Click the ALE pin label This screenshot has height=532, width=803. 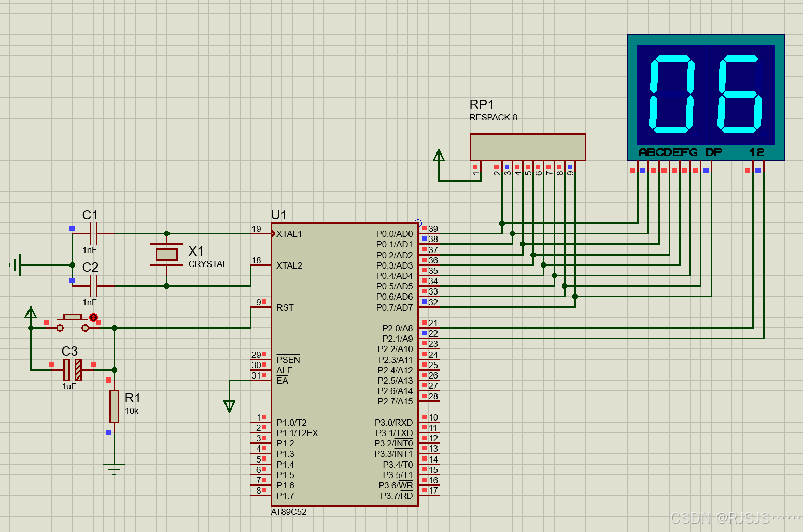[x=285, y=370]
